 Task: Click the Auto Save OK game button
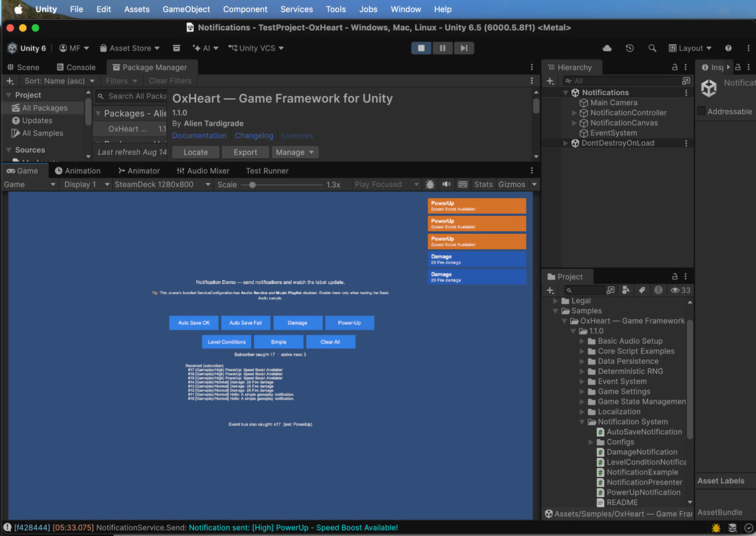194,323
